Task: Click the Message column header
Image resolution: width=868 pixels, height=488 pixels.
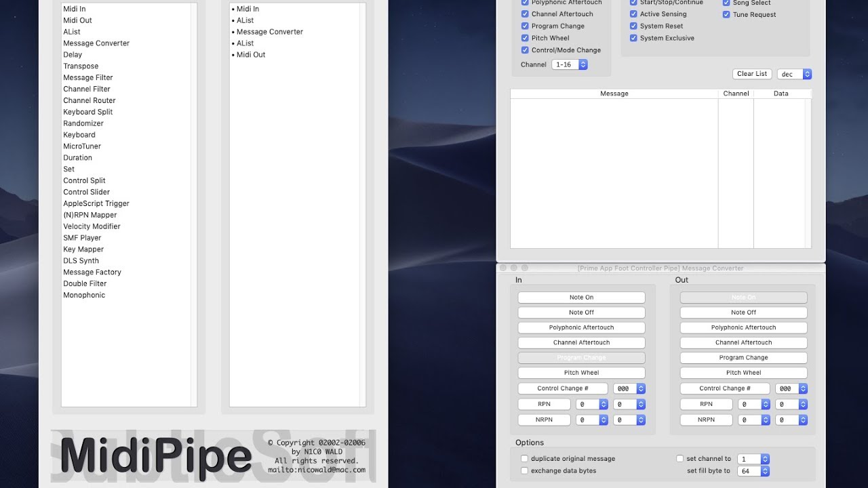Action: pos(614,94)
